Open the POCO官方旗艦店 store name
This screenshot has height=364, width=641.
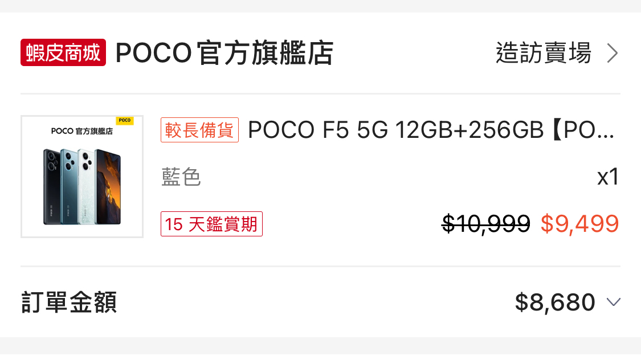224,53
